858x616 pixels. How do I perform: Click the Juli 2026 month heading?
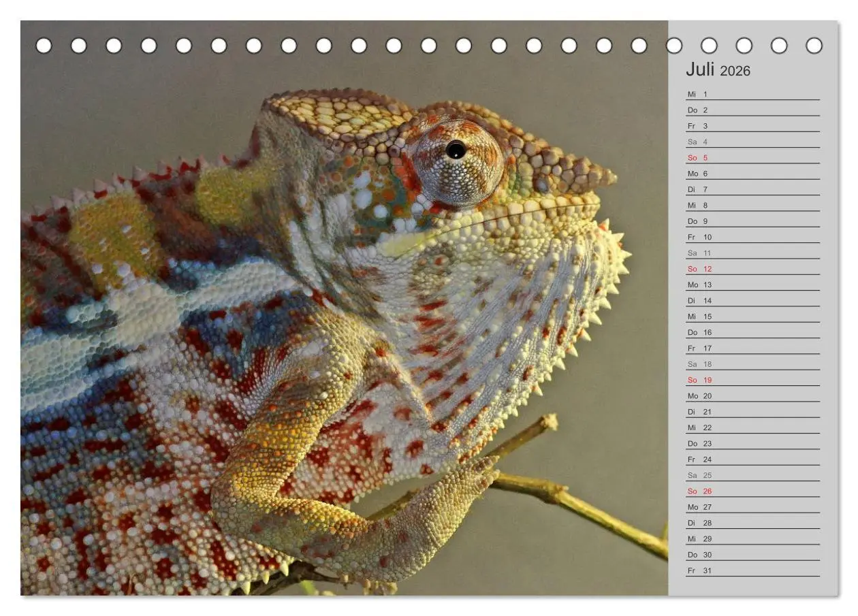click(x=718, y=69)
